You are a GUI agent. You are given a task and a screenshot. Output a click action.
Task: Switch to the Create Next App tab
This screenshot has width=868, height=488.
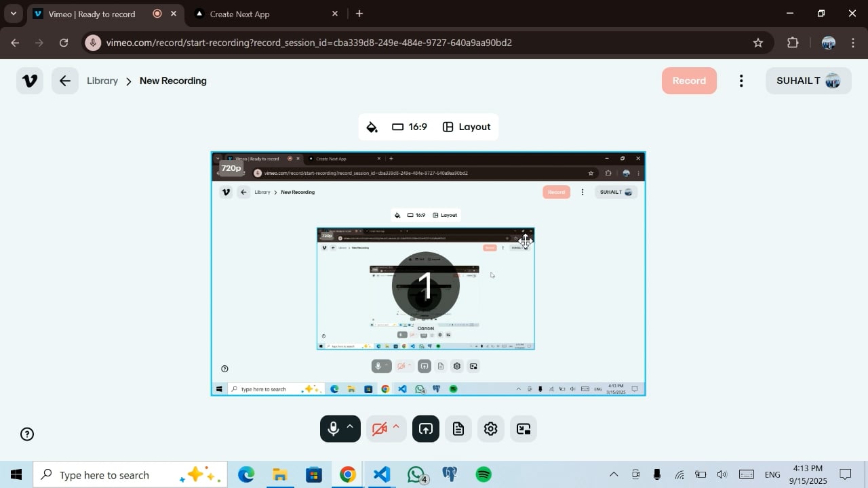tap(266, 14)
